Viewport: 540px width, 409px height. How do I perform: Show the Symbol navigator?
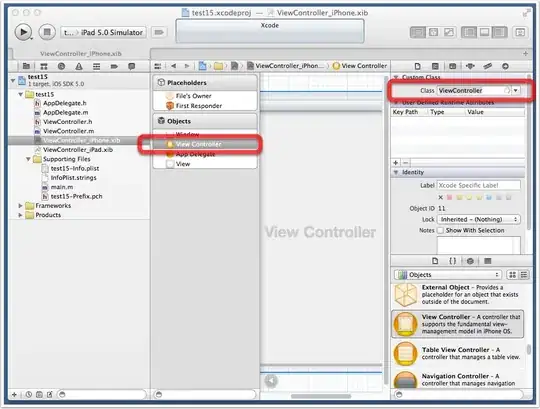click(44, 66)
